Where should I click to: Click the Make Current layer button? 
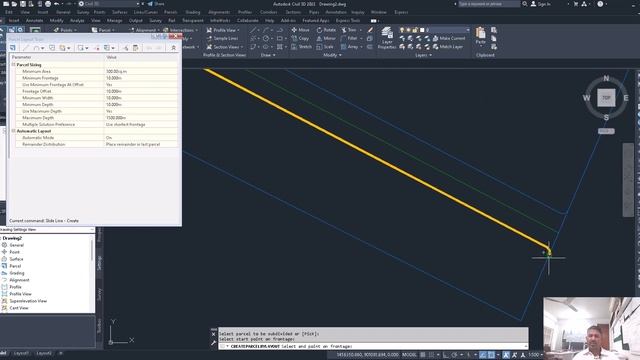[x=449, y=38]
